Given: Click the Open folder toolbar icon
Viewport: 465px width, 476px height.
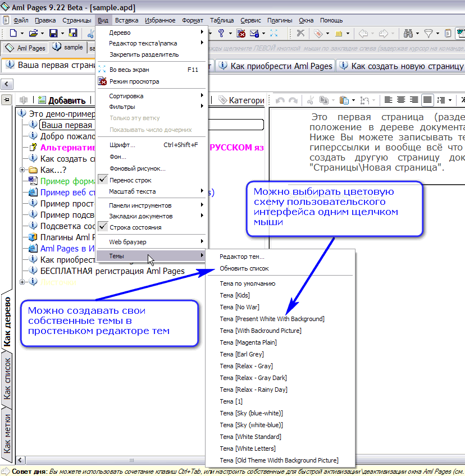Looking at the screenshot, I should pos(33,33).
